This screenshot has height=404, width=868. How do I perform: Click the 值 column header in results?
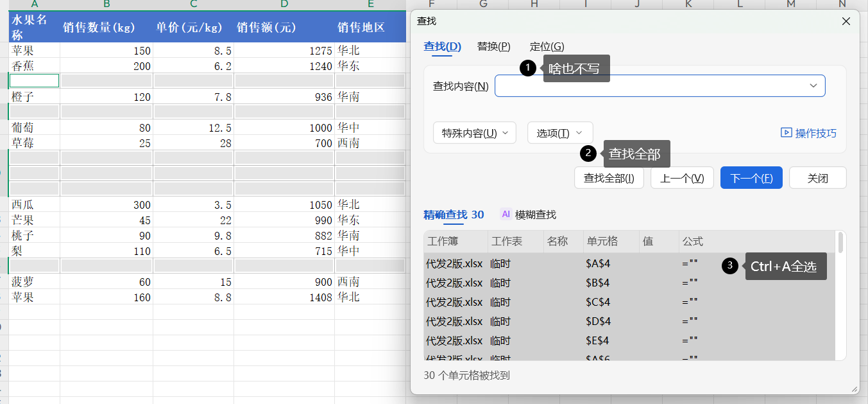pos(659,242)
